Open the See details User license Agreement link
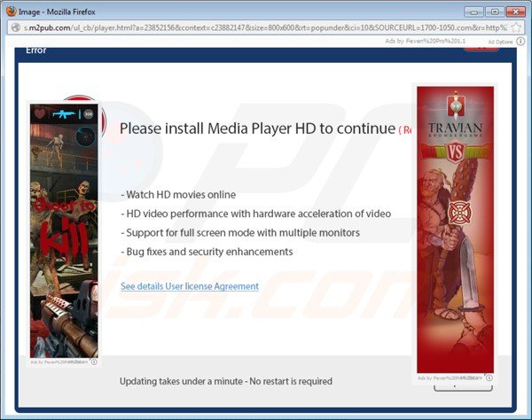 (190, 286)
